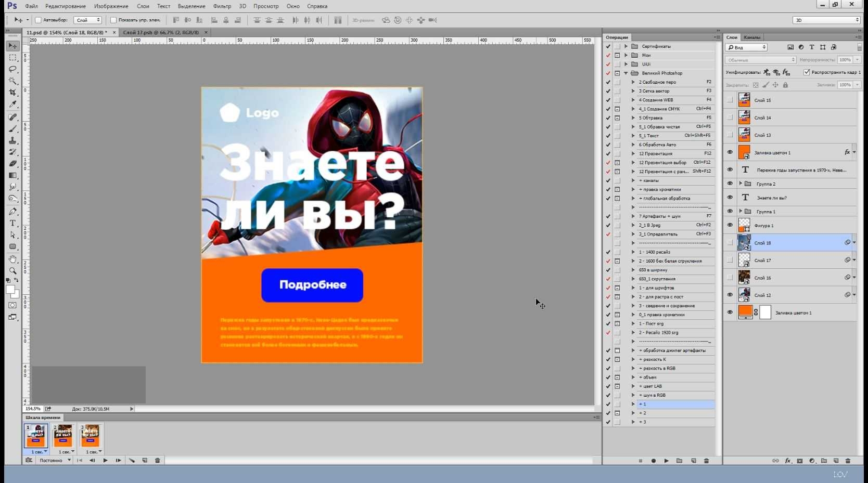Filter layers by type layers

(x=812, y=47)
